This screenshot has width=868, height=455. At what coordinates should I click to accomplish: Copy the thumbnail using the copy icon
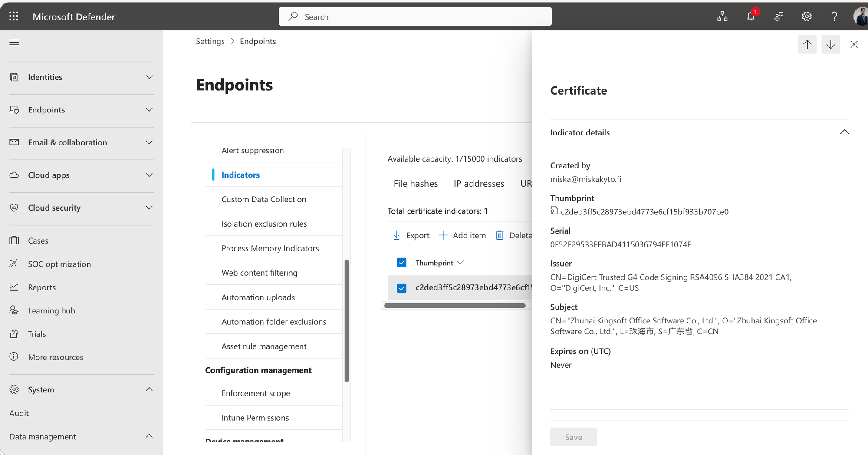554,211
